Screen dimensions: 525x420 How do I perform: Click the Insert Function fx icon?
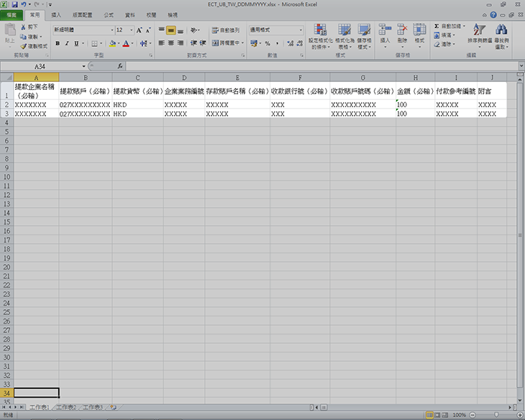(120, 65)
